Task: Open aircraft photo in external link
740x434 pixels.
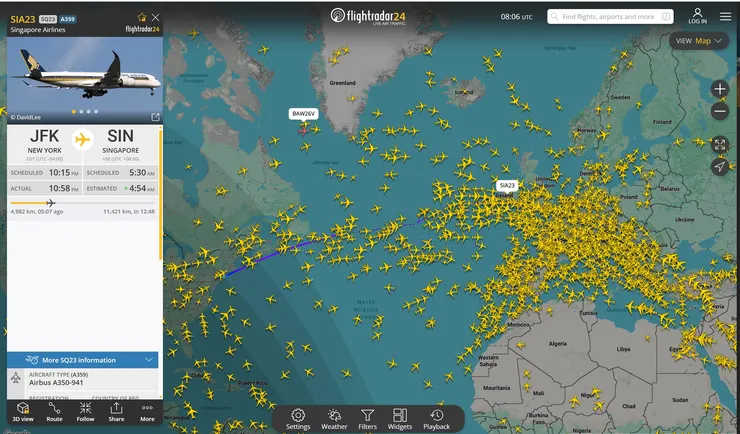Action: 155,117
